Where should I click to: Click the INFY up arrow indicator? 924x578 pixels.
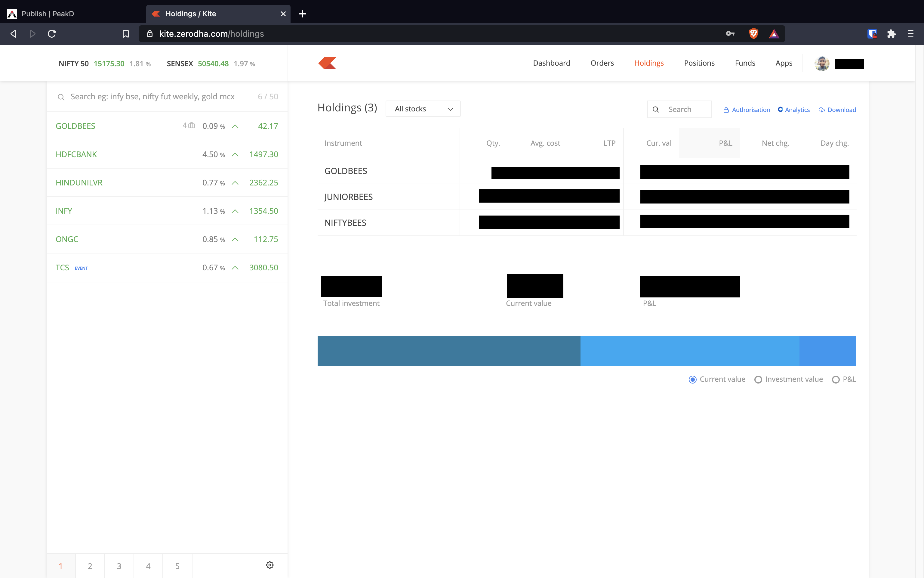point(235,211)
